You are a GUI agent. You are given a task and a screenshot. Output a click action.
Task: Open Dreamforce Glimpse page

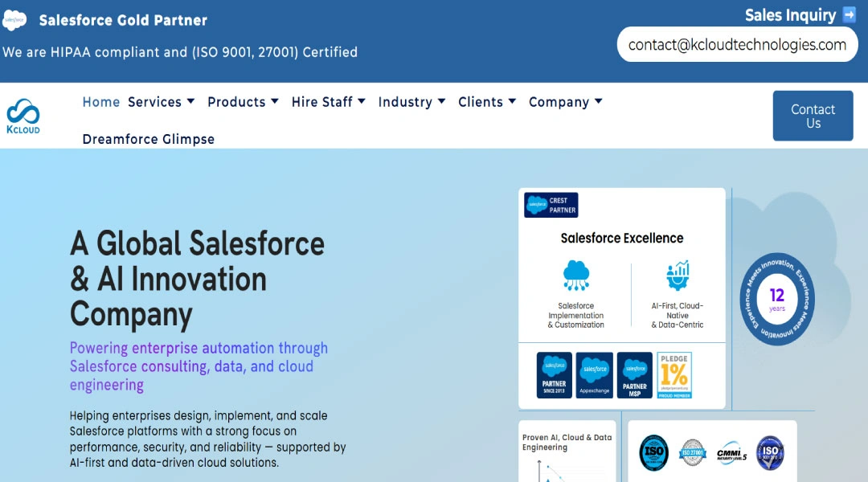click(149, 139)
